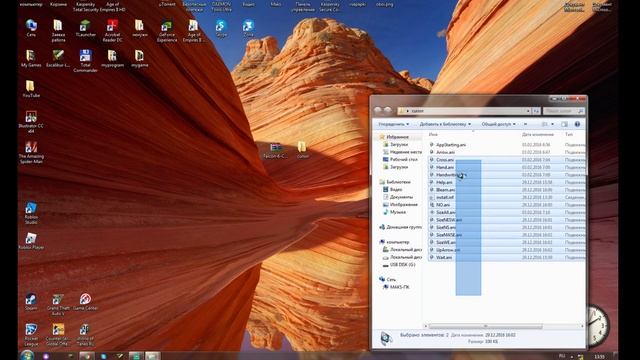Open the Total Commander desktop shortcut
This screenshot has width=640, height=360.
coord(85,61)
